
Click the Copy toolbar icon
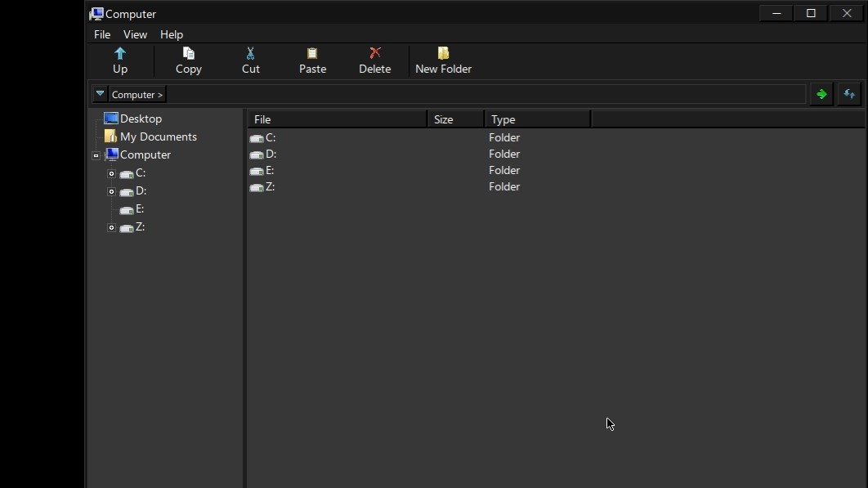click(188, 54)
